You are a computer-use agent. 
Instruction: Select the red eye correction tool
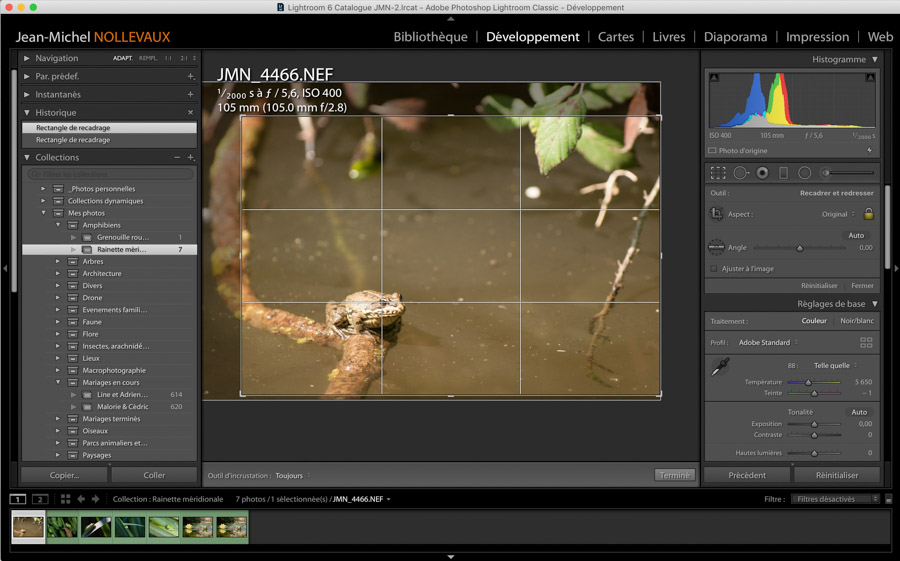762,173
